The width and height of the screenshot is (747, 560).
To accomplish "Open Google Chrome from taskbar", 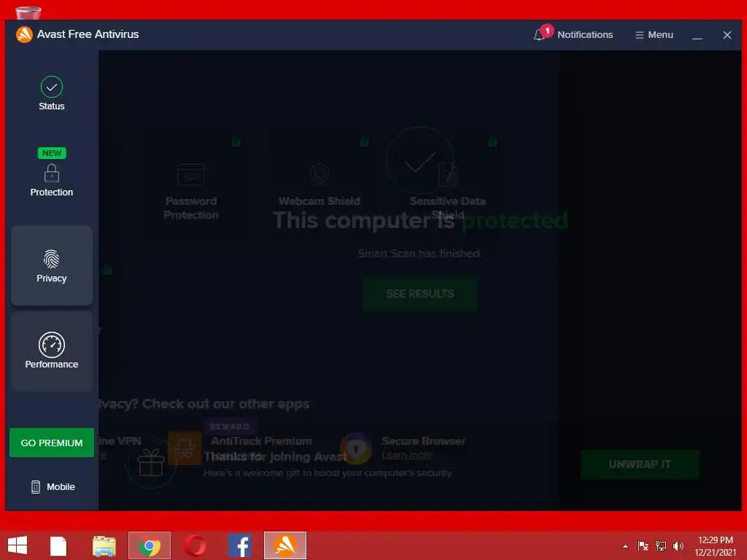I will tap(150, 545).
